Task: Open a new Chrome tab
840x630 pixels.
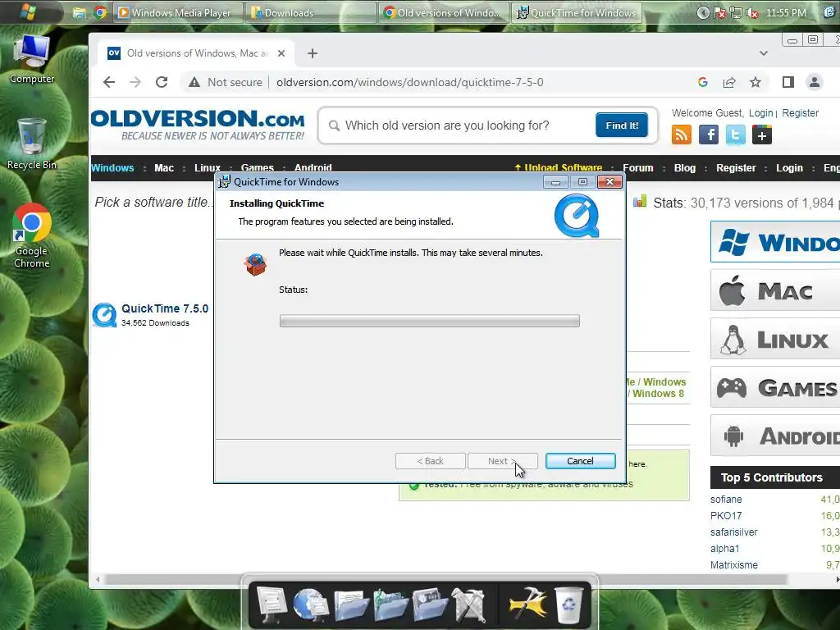Action: (313, 53)
